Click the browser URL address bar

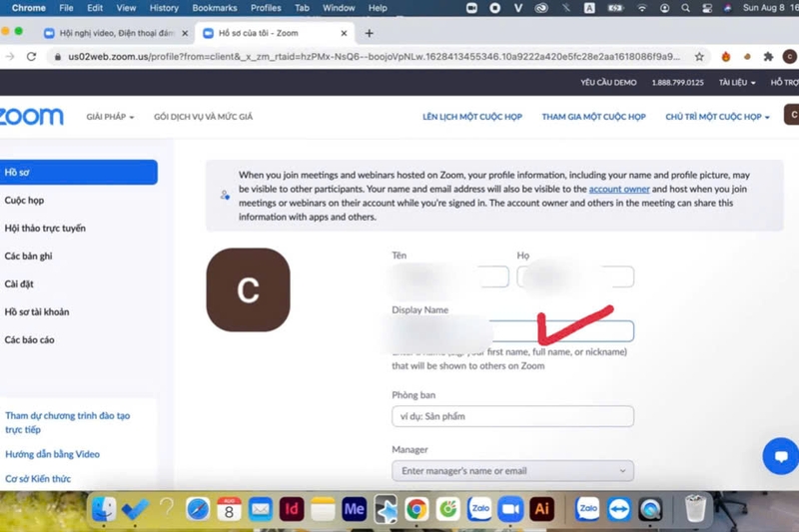tap(374, 57)
